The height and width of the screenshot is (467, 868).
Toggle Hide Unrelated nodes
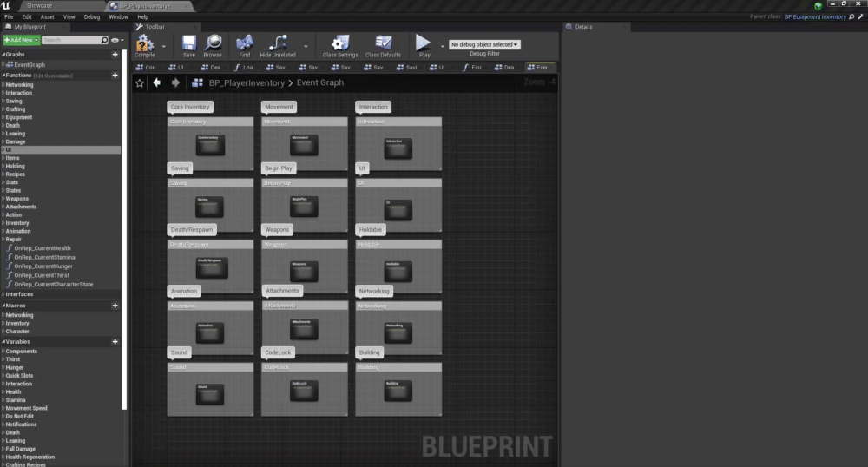pos(278,46)
